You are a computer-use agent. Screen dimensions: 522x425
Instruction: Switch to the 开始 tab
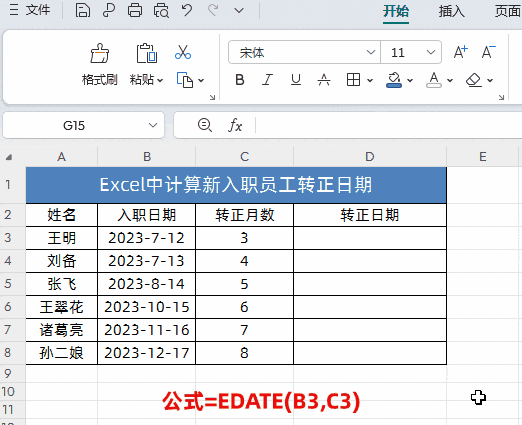point(396,11)
